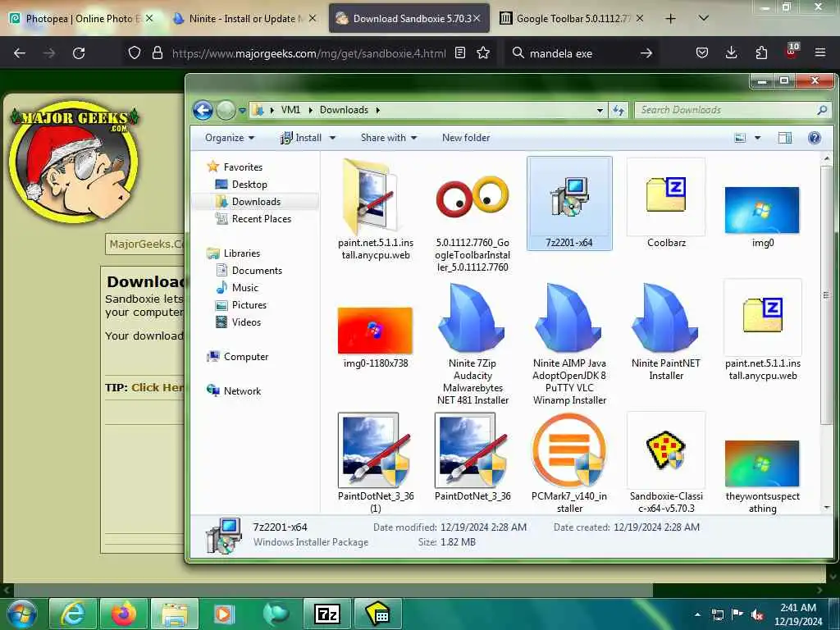Click the VM1 breadcrumb in address bar
Viewport: 840px width, 630px height.
tap(290, 110)
